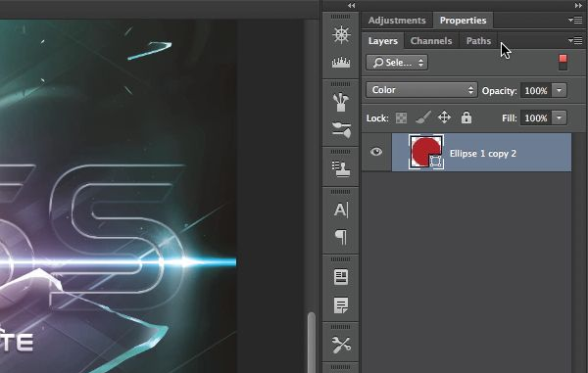Open the layer filter type dropdown

(x=397, y=63)
